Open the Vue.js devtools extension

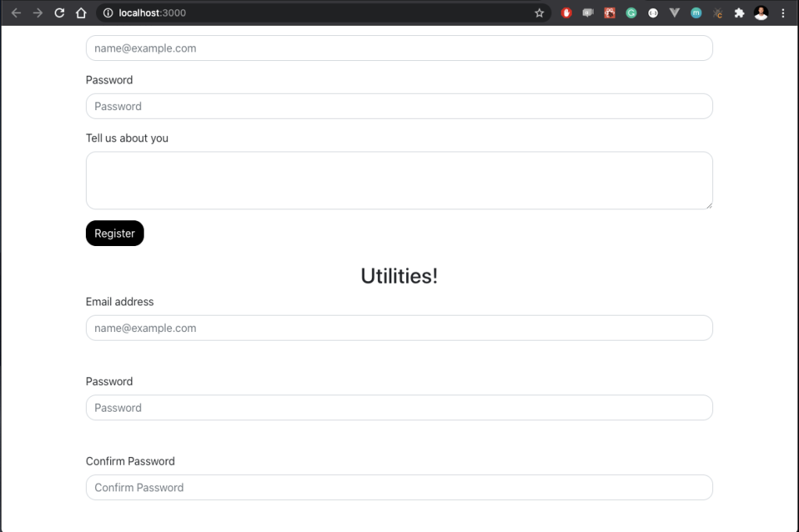[x=674, y=12]
